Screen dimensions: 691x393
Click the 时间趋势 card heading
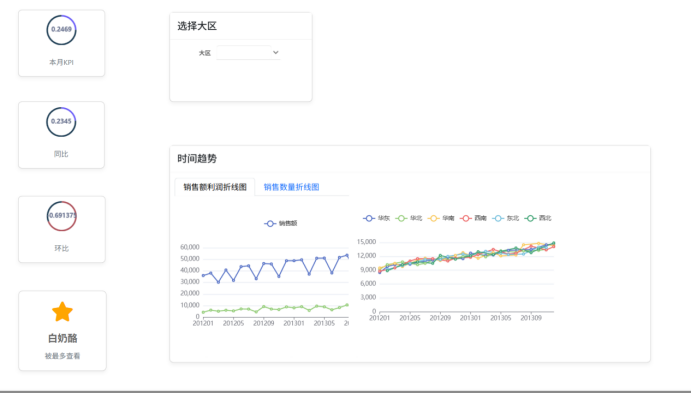tap(197, 159)
